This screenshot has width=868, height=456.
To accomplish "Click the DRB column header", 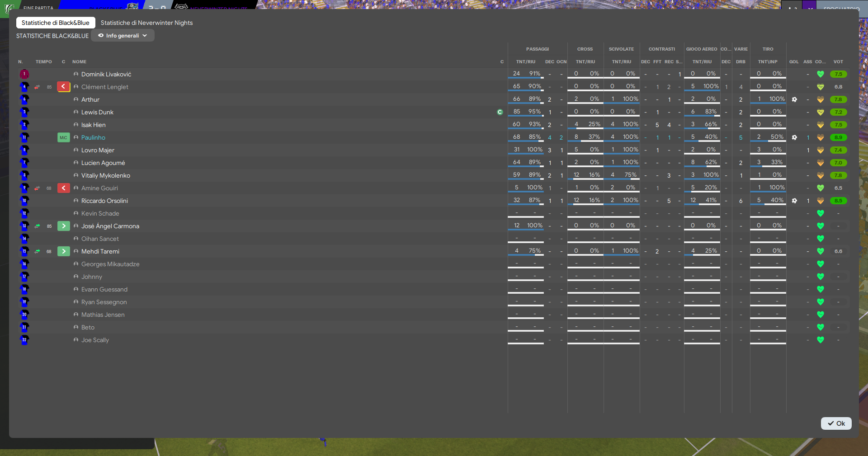I will click(x=741, y=62).
